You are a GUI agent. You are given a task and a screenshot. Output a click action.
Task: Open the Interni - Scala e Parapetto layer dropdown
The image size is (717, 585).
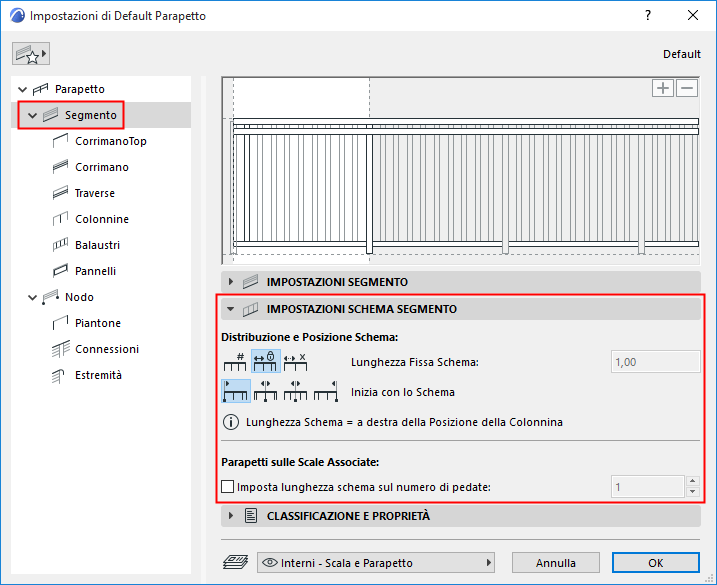tap(376, 563)
